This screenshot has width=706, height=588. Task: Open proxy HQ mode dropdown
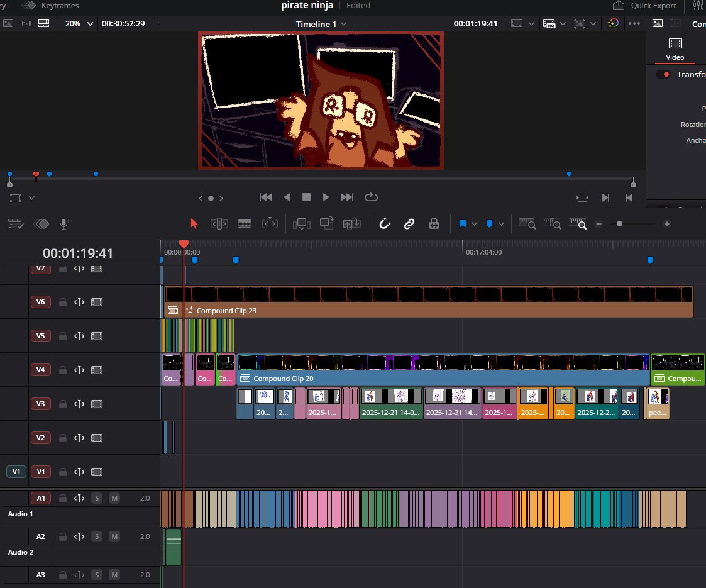tap(563, 23)
